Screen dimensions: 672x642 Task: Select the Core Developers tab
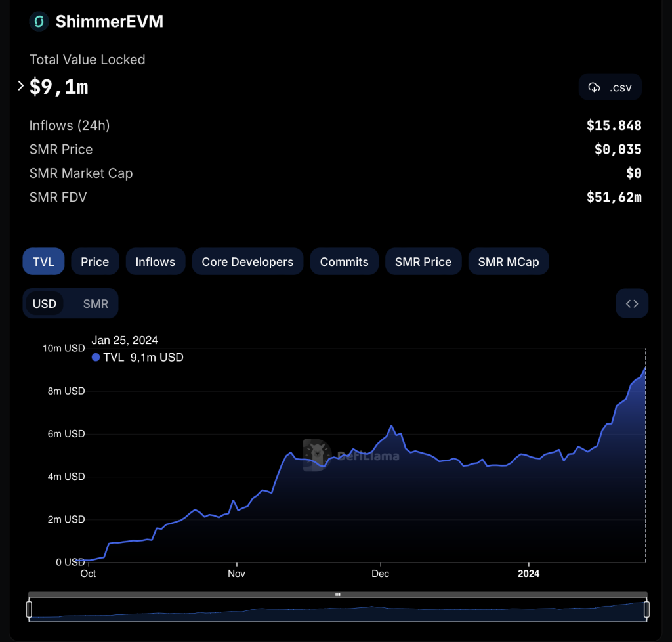(247, 261)
